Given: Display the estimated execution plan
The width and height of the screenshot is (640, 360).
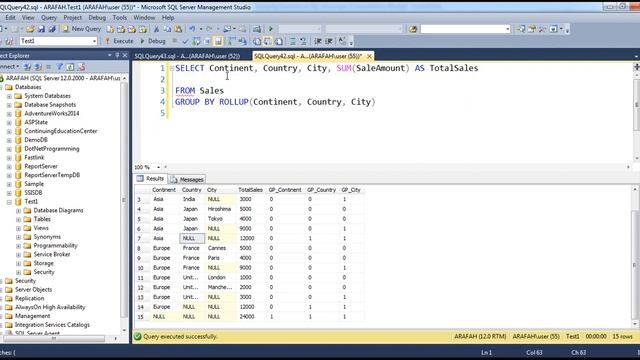Looking at the screenshot, I should (196, 41).
